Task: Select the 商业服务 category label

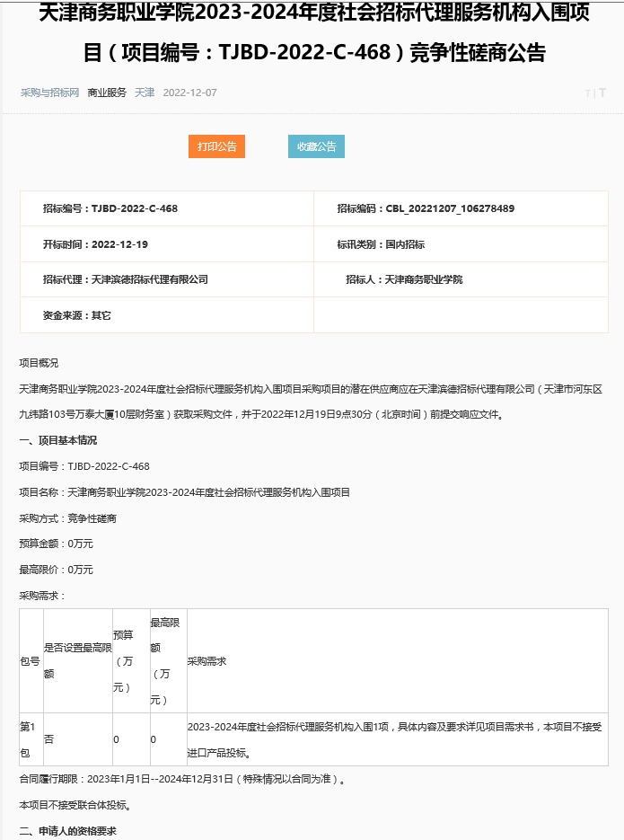Action: (107, 93)
